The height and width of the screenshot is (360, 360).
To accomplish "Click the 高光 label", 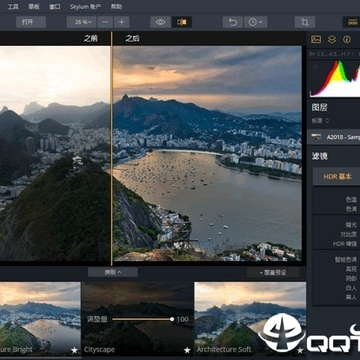I will tap(351, 269).
